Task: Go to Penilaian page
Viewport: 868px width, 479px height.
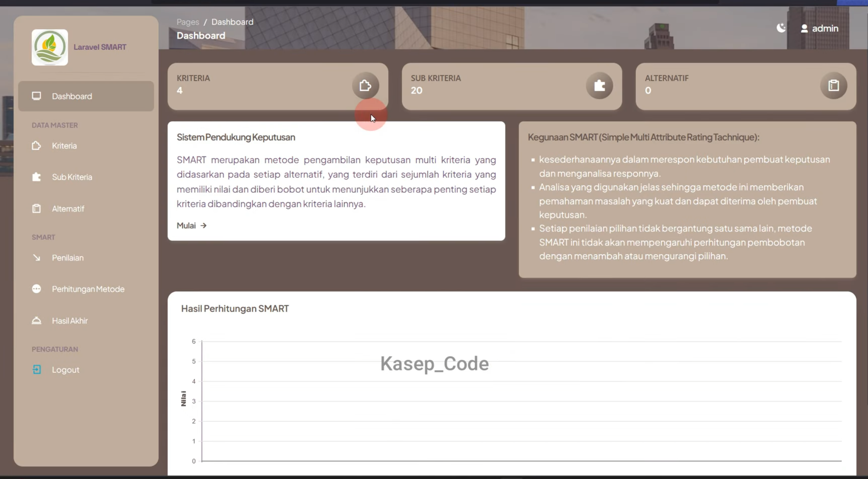Action: coord(86,258)
